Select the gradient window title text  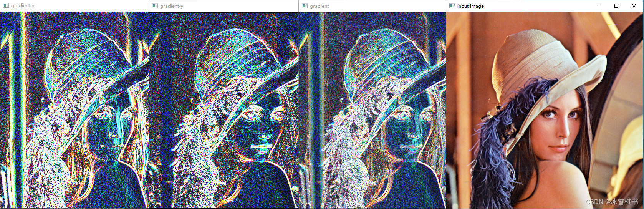pyautogui.click(x=320, y=6)
